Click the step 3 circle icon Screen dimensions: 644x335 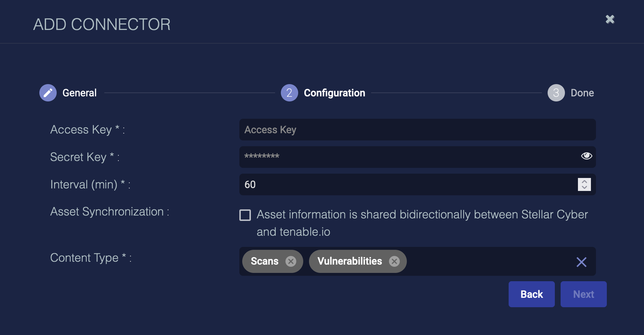556,93
